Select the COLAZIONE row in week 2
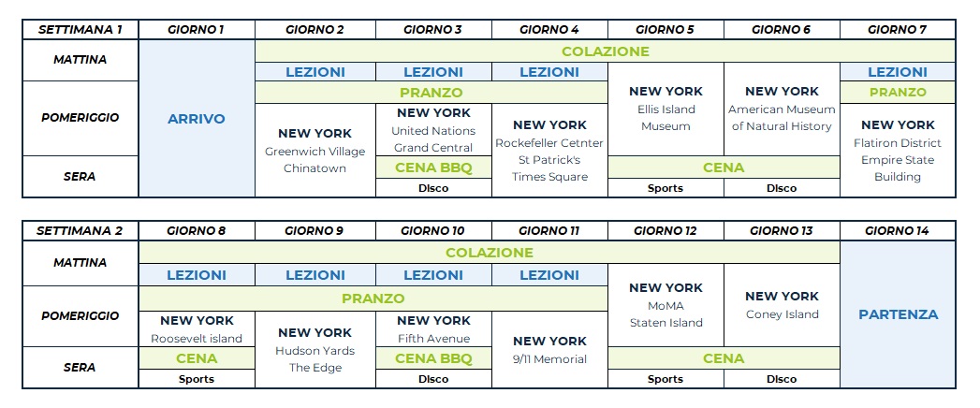 490,253
